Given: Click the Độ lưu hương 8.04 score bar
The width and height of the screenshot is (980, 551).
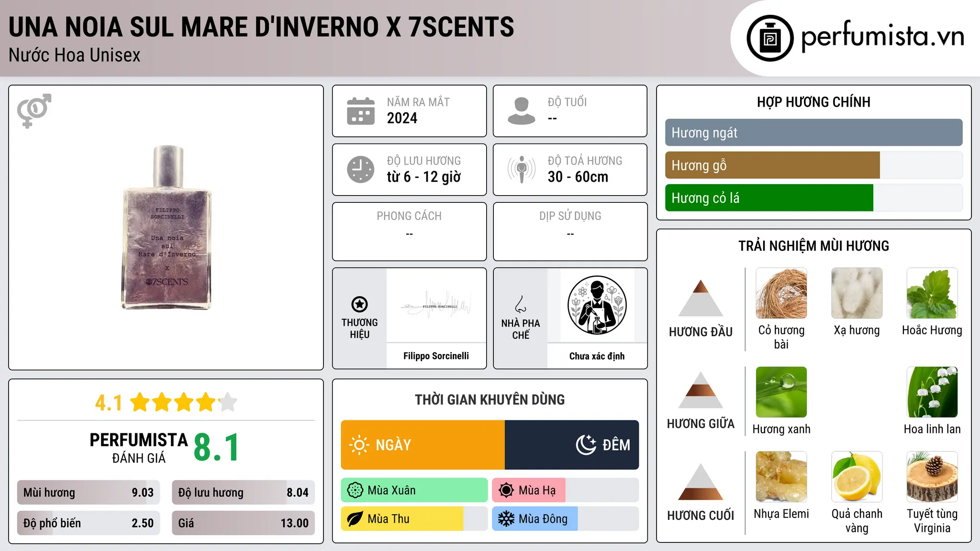Looking at the screenshot, I should [243, 493].
